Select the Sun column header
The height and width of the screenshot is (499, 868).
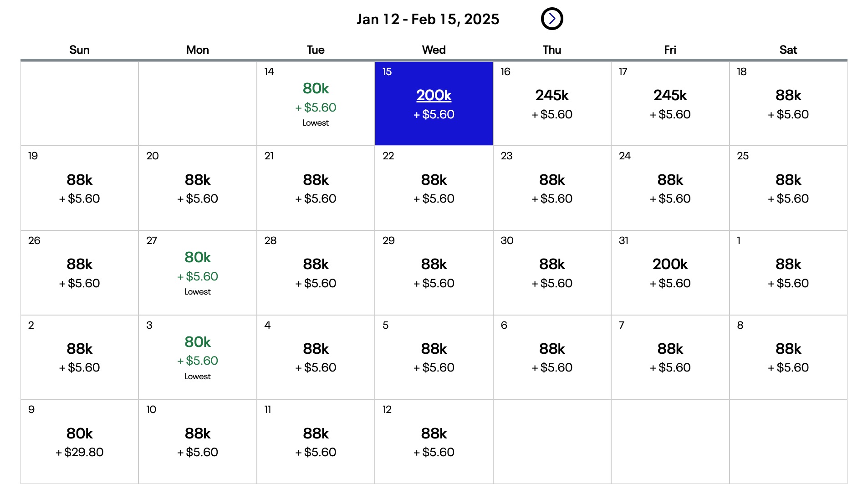[x=80, y=50]
